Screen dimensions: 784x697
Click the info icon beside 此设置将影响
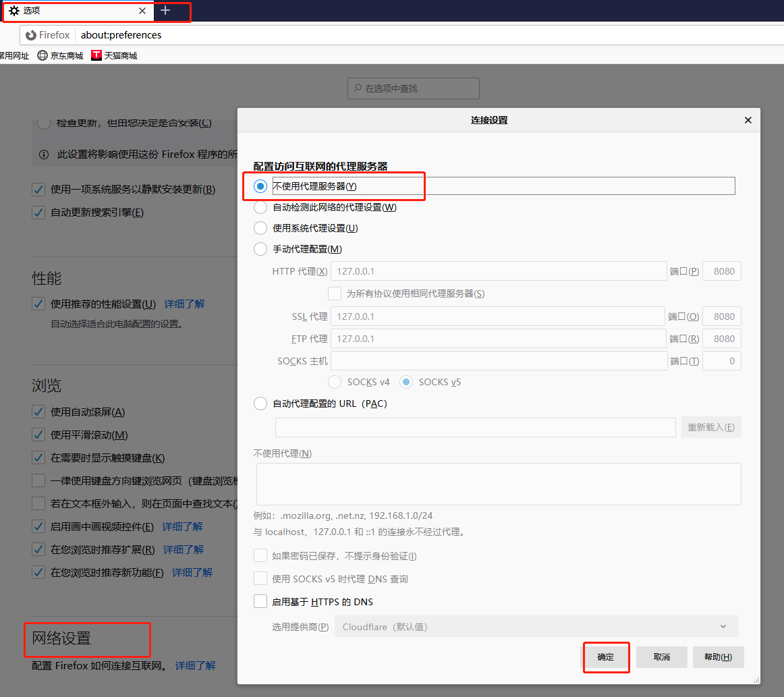[44, 155]
